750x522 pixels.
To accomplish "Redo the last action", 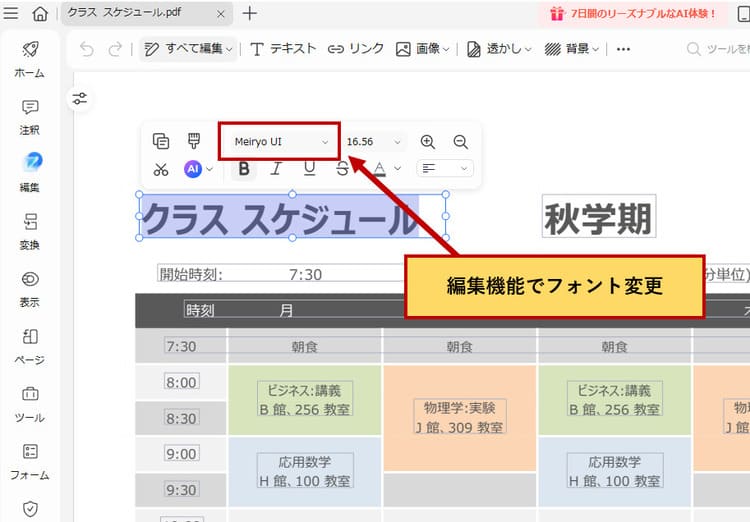I will pos(115,49).
